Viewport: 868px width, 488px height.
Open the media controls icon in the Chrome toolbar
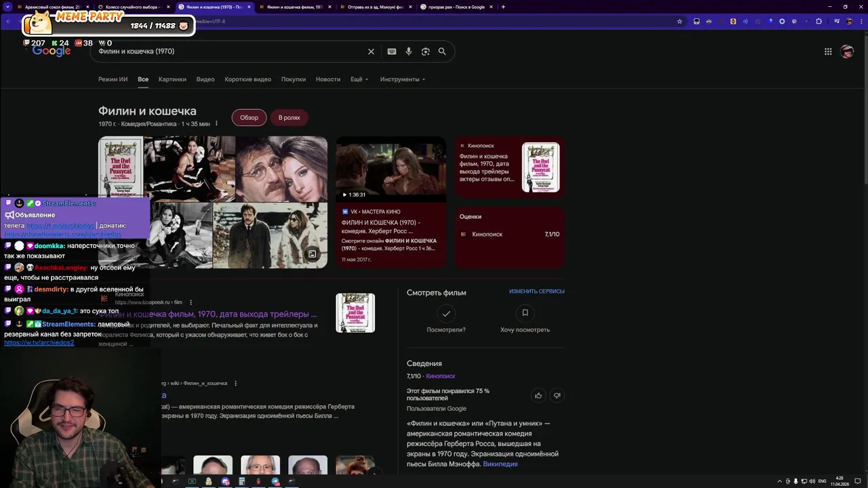click(837, 21)
